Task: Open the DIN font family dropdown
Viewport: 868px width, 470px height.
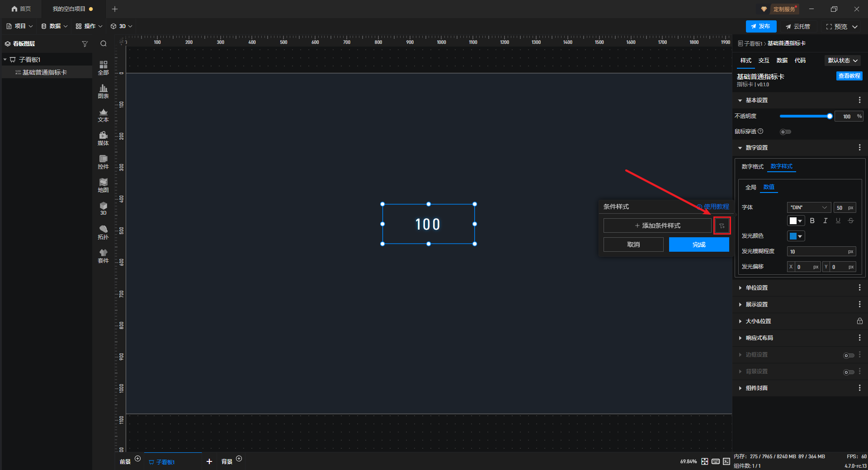Action: 808,207
